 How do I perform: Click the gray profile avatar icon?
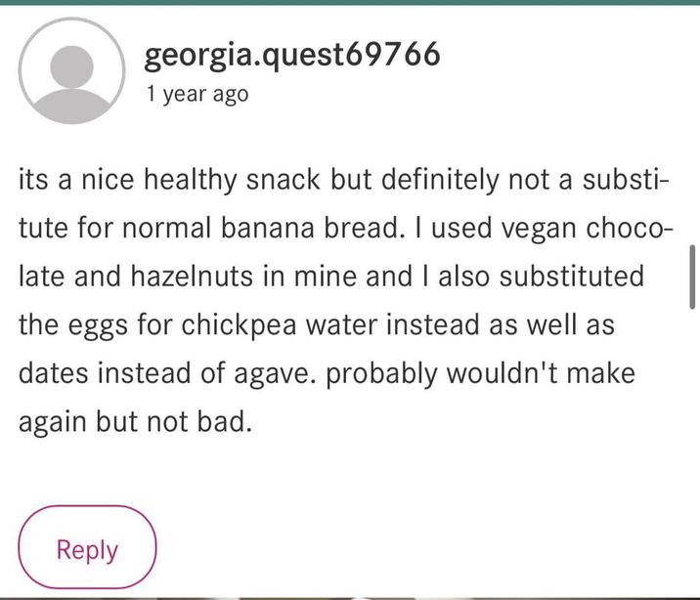coord(72,70)
